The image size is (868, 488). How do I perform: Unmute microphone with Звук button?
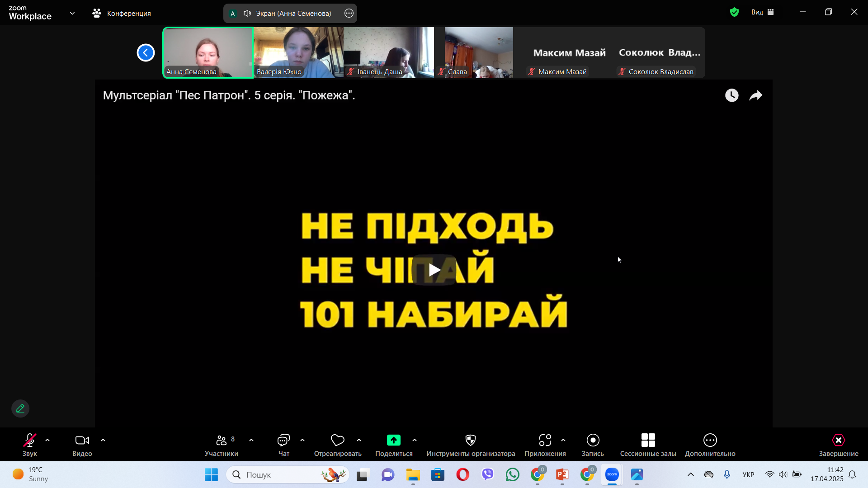pyautogui.click(x=30, y=445)
